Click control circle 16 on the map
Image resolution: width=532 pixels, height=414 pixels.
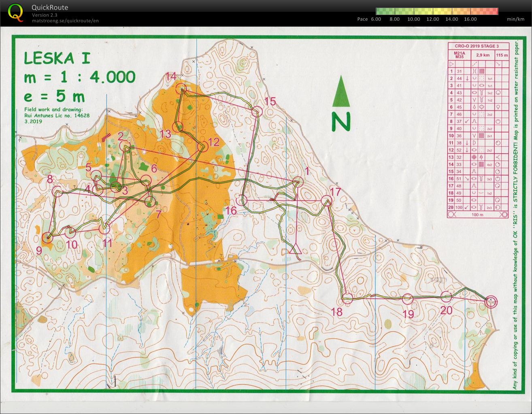242,200
